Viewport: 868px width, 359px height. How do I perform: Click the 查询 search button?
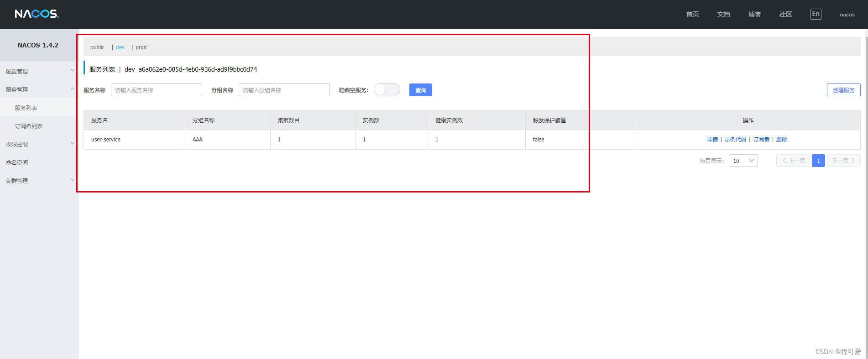point(421,90)
